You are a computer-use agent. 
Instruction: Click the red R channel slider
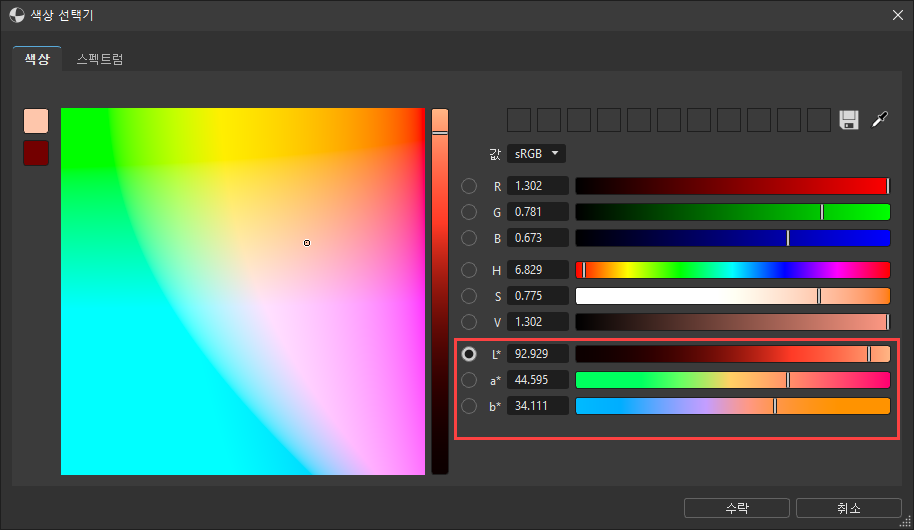pyautogui.click(x=733, y=186)
